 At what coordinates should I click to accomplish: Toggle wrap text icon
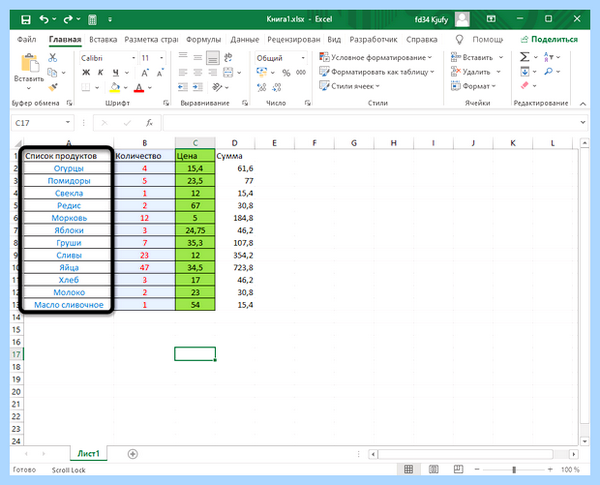pos(228,58)
